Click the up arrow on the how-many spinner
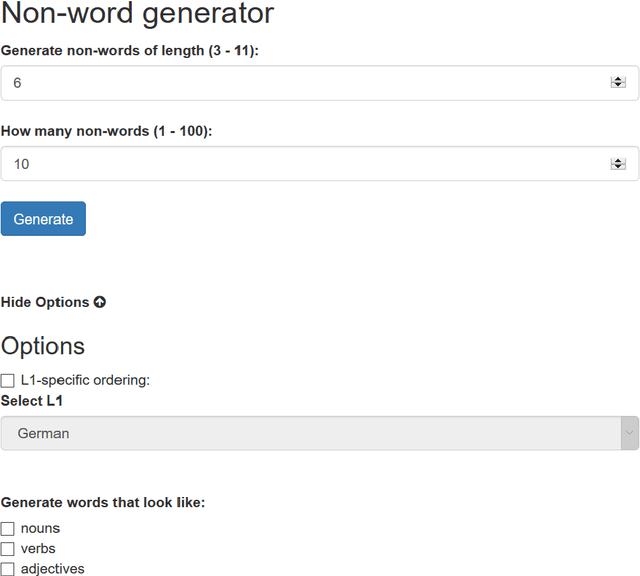 coord(618,160)
